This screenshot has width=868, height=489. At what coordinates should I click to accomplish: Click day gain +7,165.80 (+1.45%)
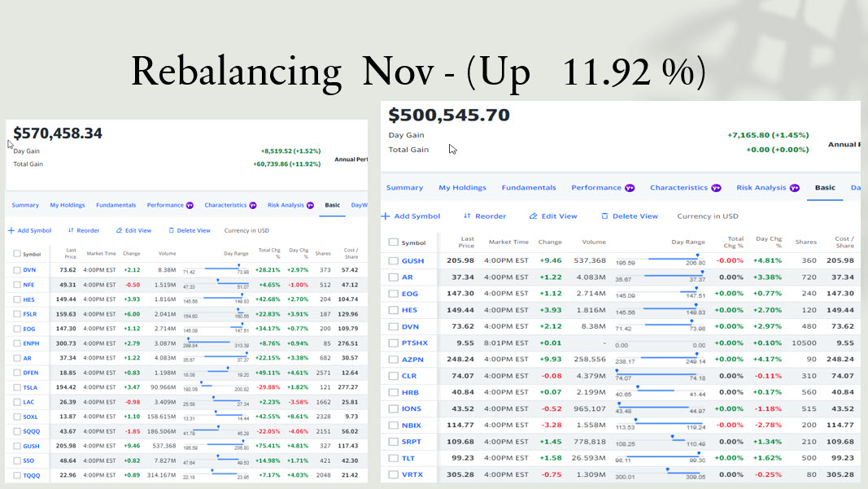768,135
